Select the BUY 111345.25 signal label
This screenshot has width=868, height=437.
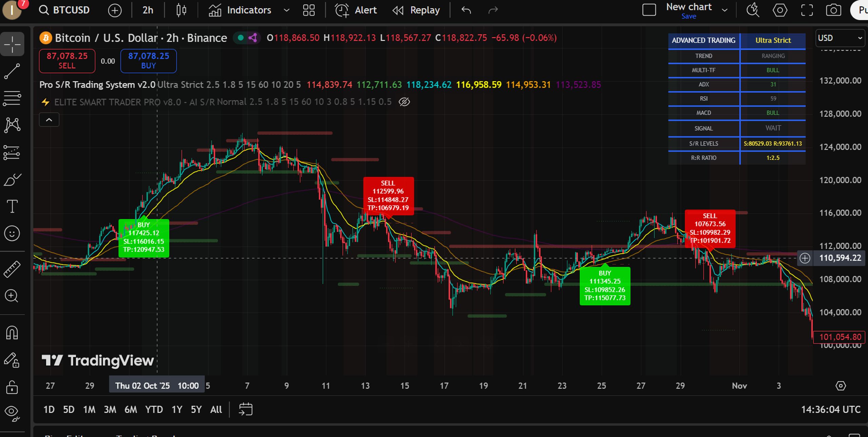pyautogui.click(x=605, y=286)
